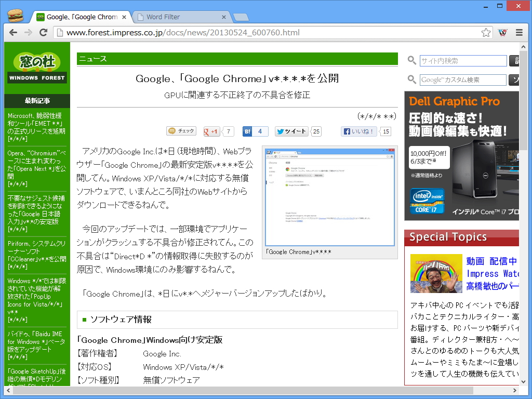Submit the Google custom search button
Image resolution: width=532 pixels, height=399 pixels.
[514, 79]
